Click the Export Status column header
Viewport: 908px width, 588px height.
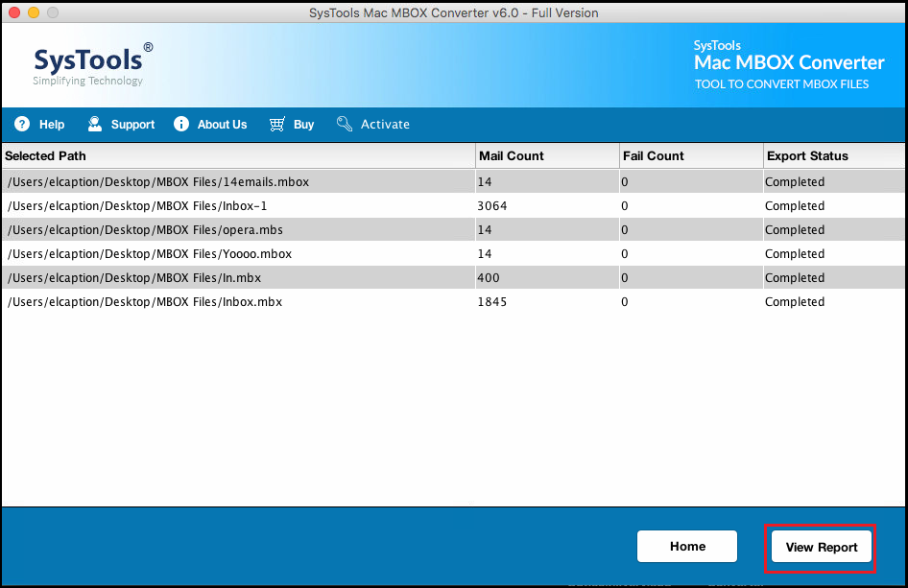(834, 155)
